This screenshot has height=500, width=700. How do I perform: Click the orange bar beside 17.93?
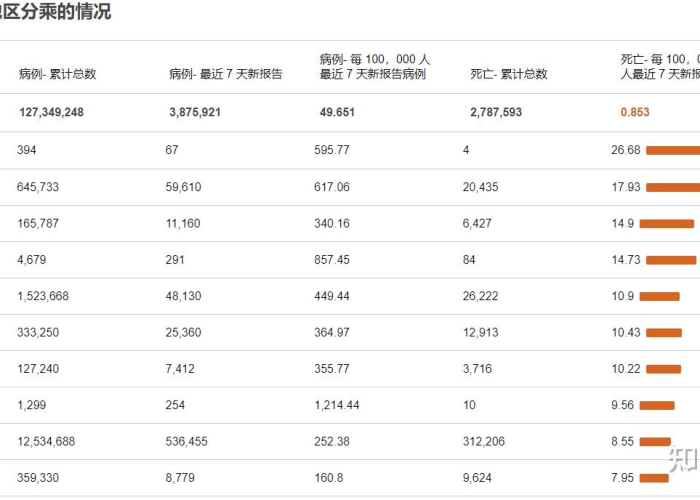click(673, 188)
